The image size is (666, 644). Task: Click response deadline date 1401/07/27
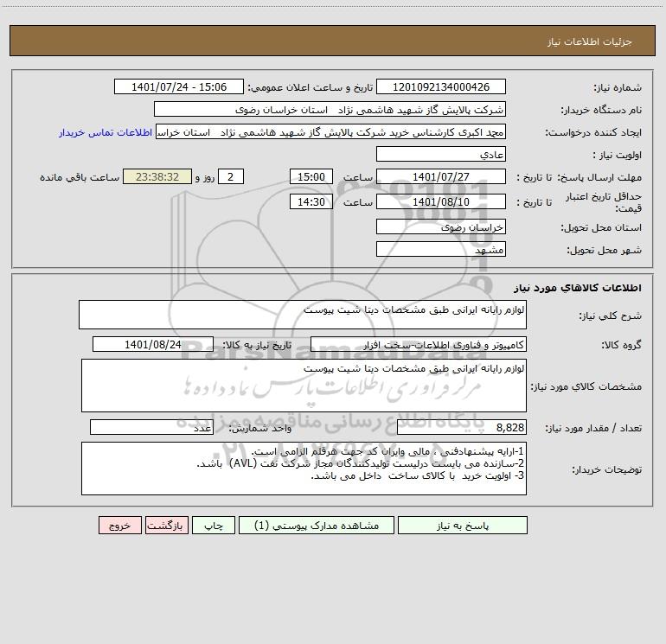441,176
